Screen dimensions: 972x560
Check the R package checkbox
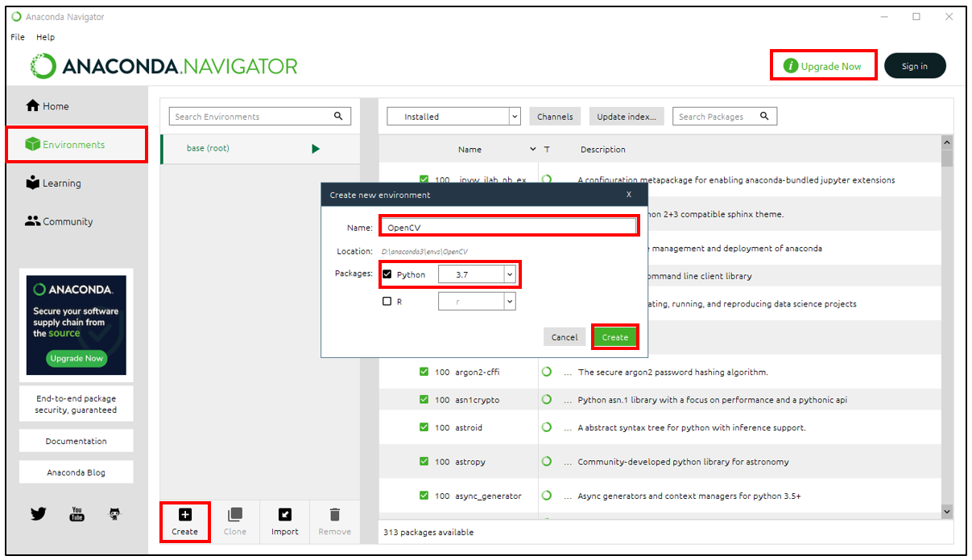point(387,301)
